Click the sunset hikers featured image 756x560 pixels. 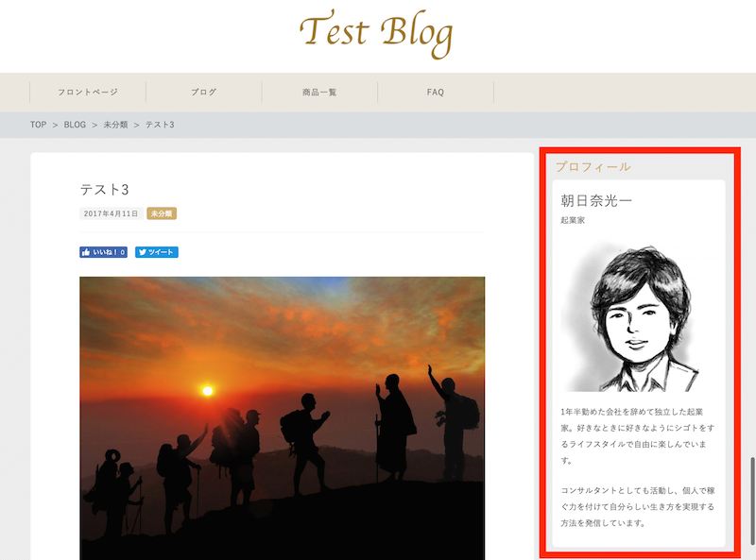pyautogui.click(x=282, y=418)
